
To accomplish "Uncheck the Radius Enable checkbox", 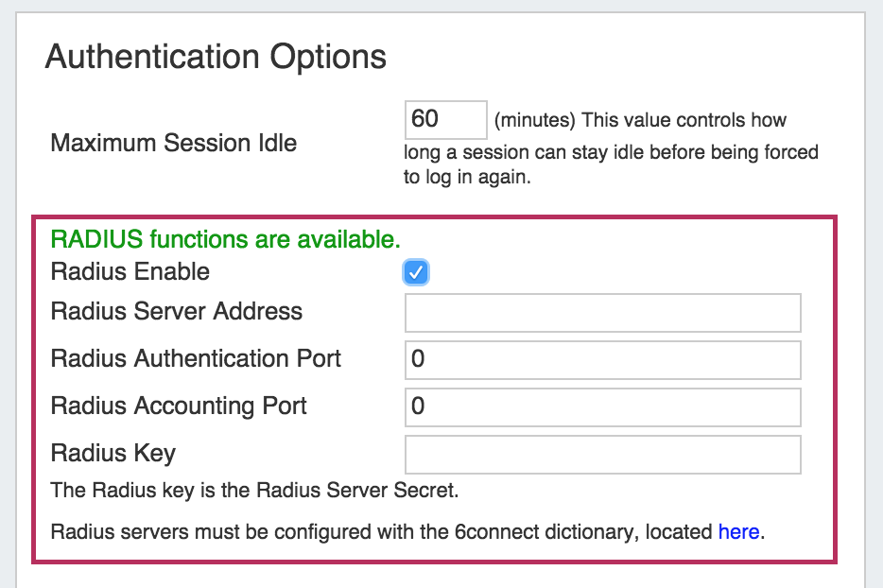I will pyautogui.click(x=416, y=273).
